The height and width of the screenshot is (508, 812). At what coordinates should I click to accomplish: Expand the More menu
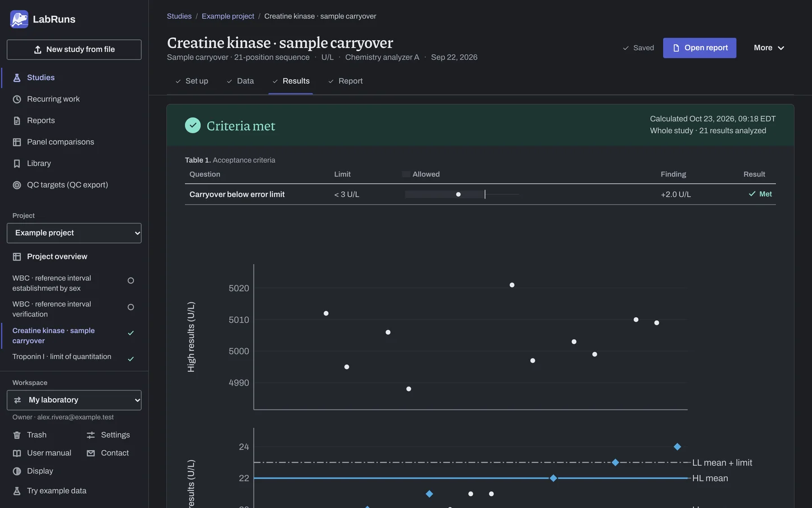point(769,48)
